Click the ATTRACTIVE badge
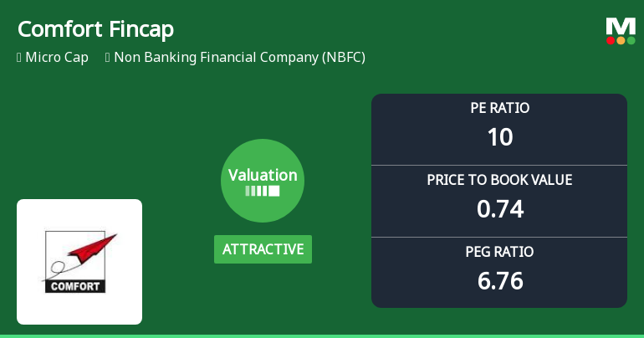This screenshot has height=338, width=644. tap(263, 249)
